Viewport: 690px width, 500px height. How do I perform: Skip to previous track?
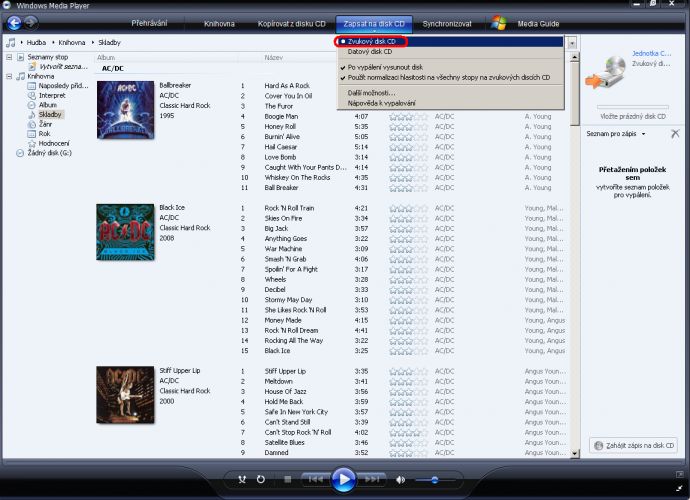point(316,479)
